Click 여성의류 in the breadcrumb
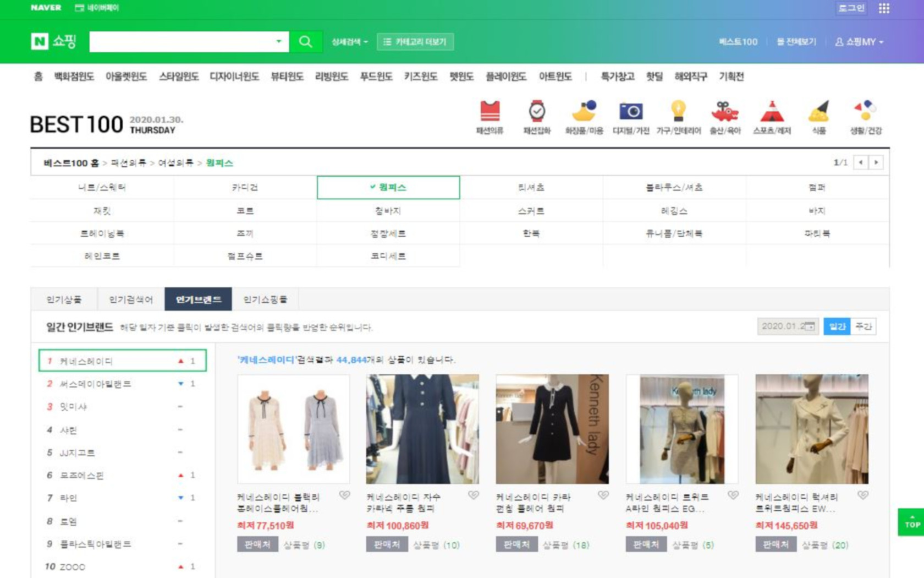 [175, 163]
